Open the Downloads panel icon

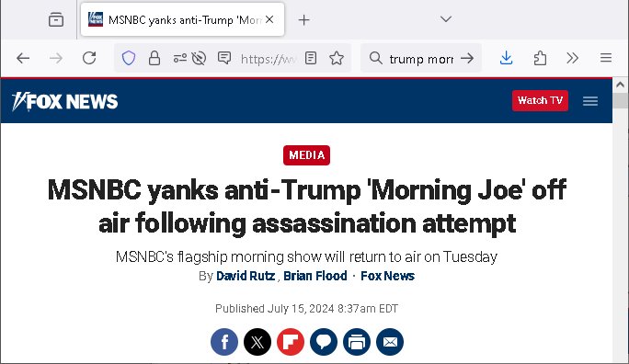507,58
